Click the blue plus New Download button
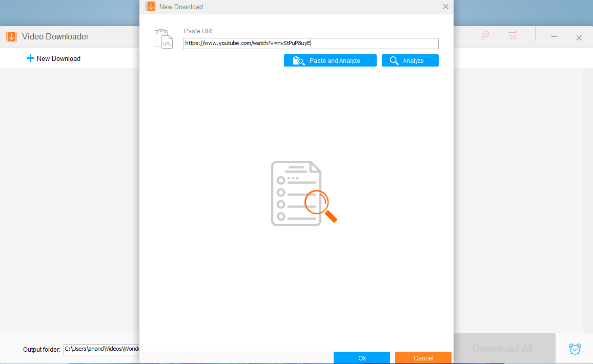 pos(53,58)
